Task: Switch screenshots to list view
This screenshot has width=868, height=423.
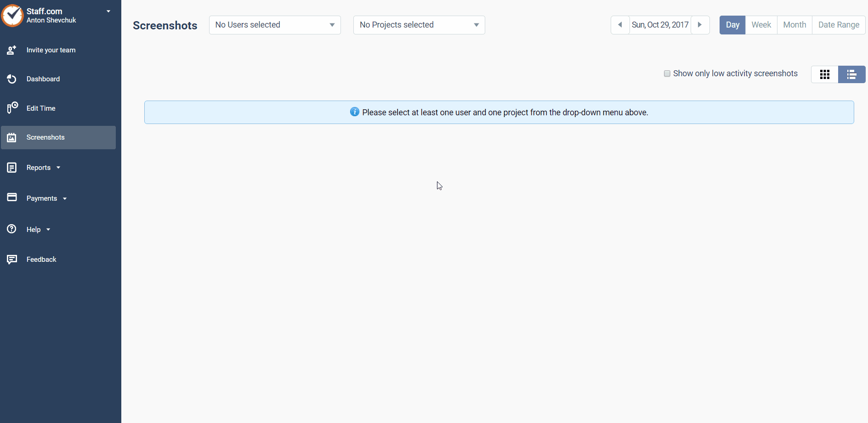Action: pos(852,74)
